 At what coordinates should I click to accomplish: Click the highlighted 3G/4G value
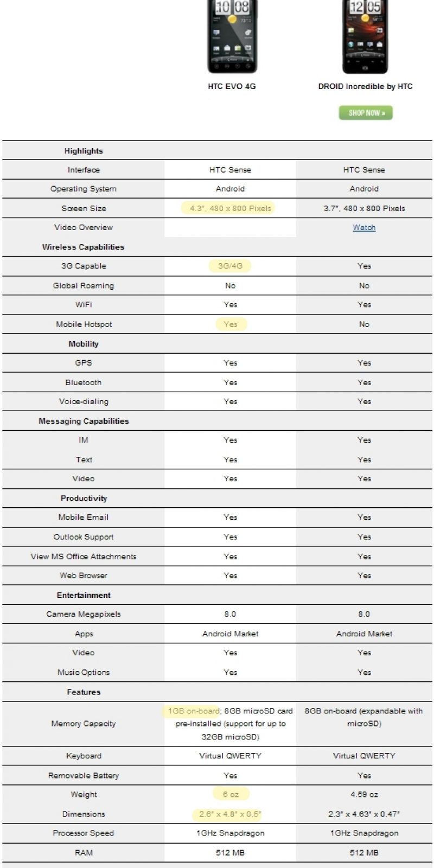tap(230, 266)
